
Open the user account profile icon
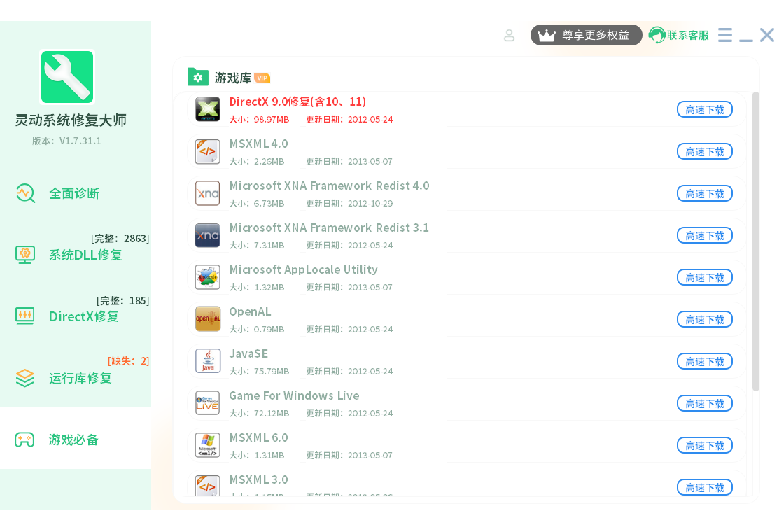(x=509, y=36)
